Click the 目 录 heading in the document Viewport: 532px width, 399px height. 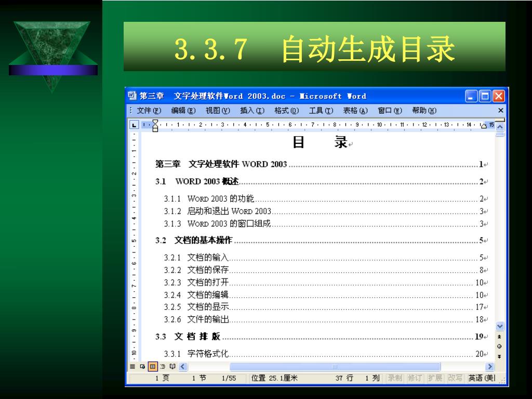coord(320,142)
